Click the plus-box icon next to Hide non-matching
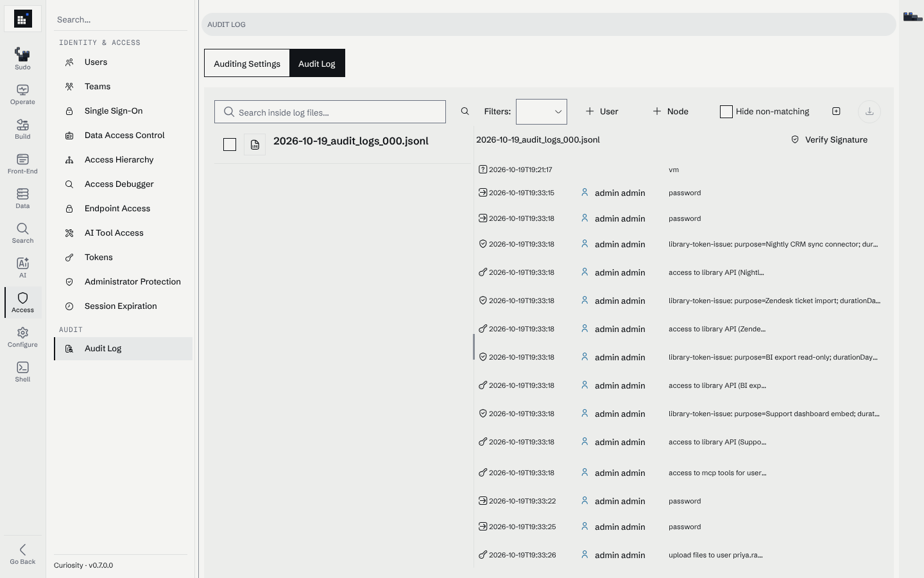 point(836,112)
